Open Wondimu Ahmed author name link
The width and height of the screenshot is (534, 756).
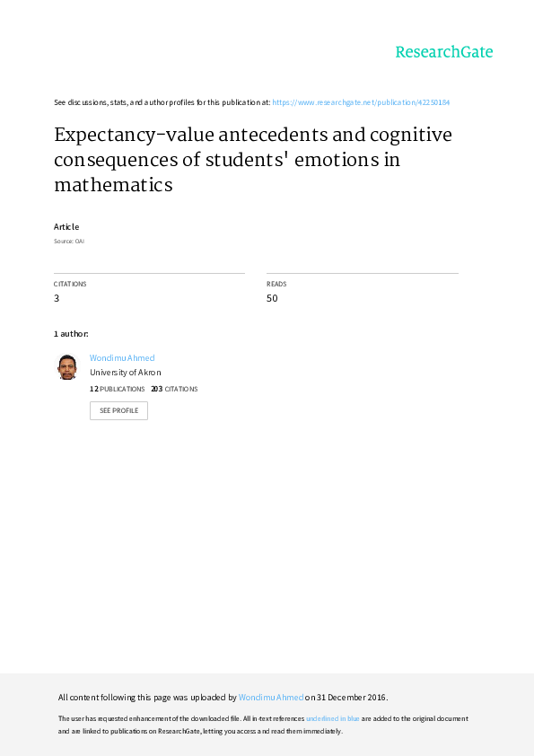click(122, 357)
